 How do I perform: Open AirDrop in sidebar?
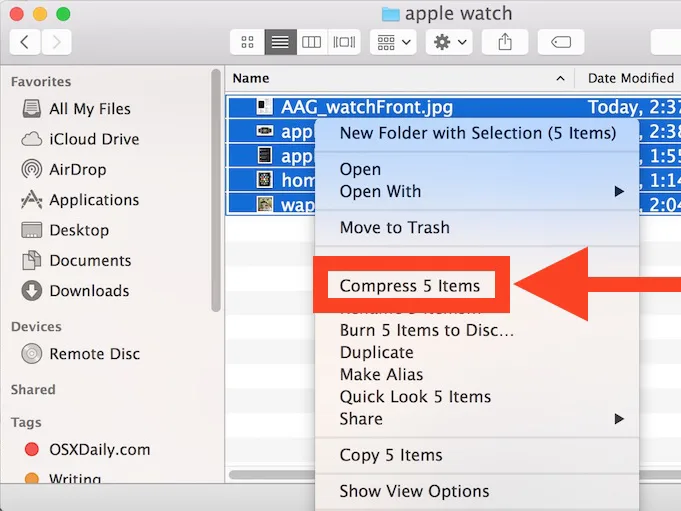[64, 169]
